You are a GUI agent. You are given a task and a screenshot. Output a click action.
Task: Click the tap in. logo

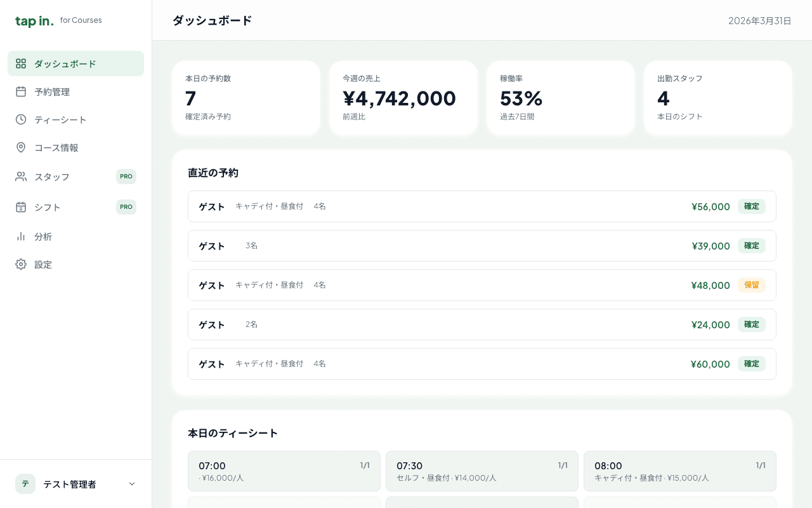(35, 20)
